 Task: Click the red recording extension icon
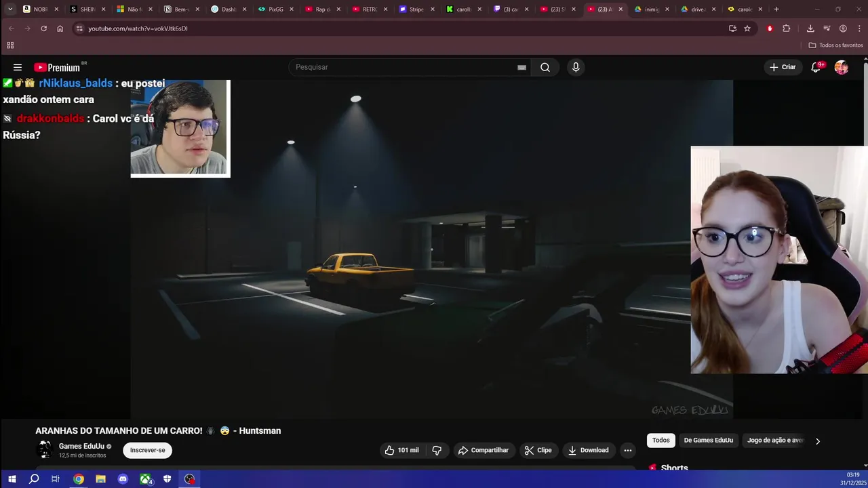[770, 28]
